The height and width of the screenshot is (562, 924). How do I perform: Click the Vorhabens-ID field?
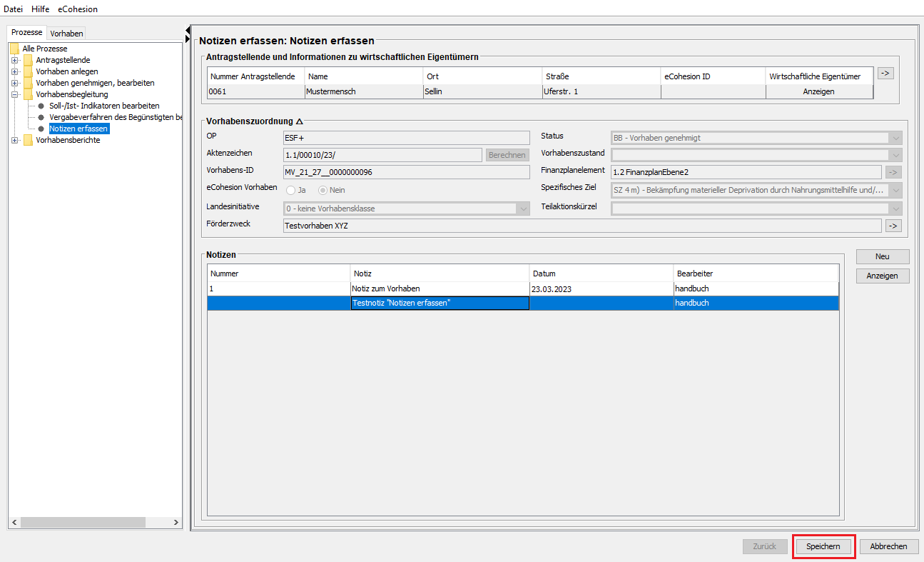click(406, 172)
